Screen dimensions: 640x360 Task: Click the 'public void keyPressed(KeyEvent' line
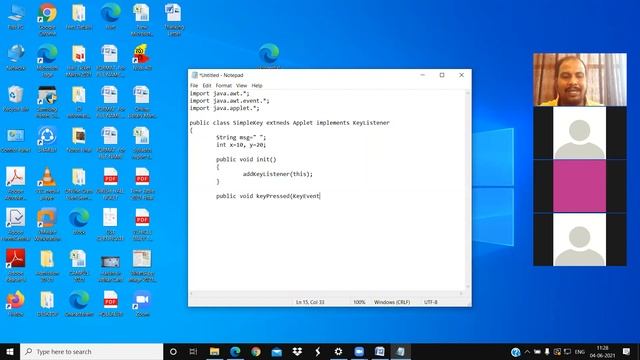click(x=268, y=196)
